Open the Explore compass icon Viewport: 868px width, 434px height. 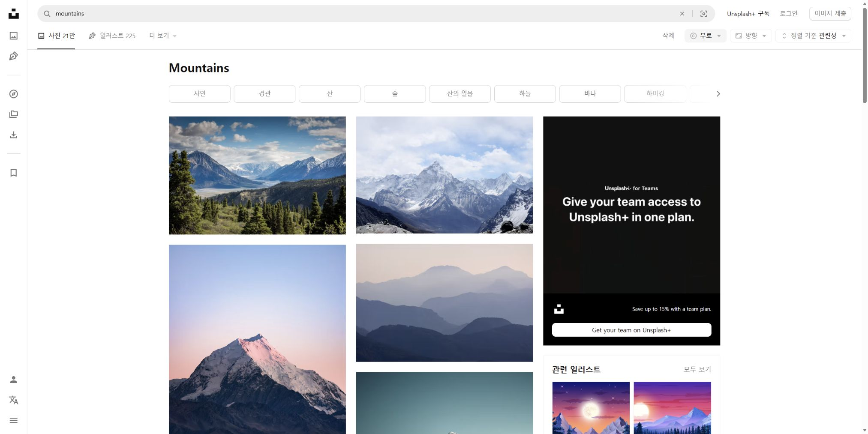(x=14, y=94)
